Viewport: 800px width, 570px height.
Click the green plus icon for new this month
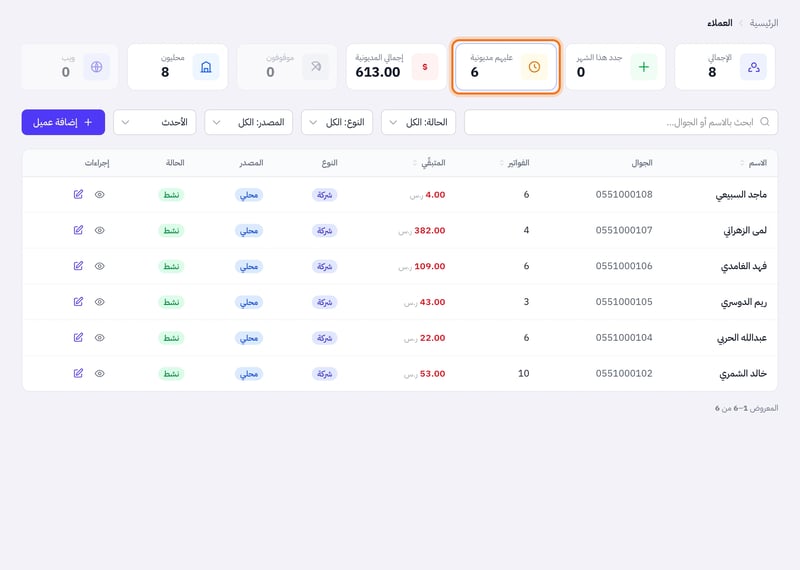[x=644, y=67]
